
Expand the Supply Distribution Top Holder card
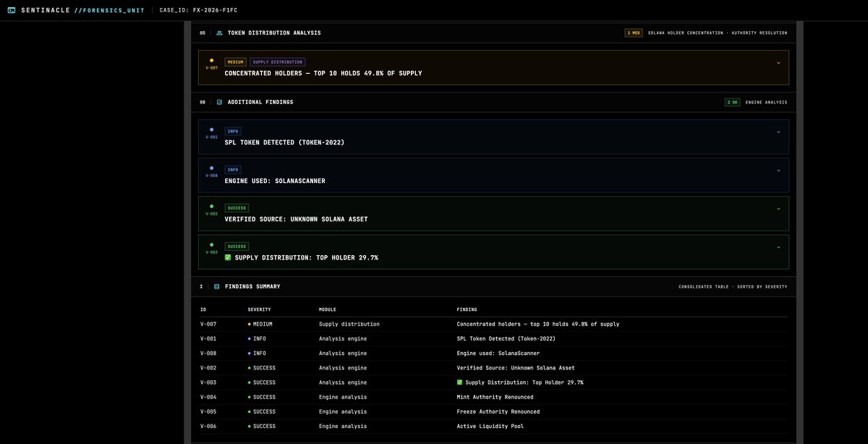click(778, 247)
